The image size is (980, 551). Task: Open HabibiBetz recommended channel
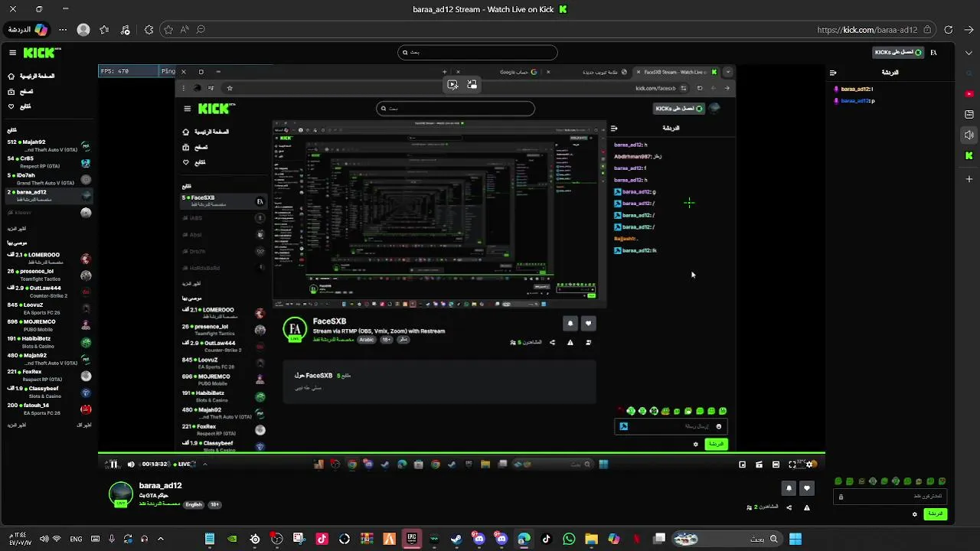coord(49,342)
